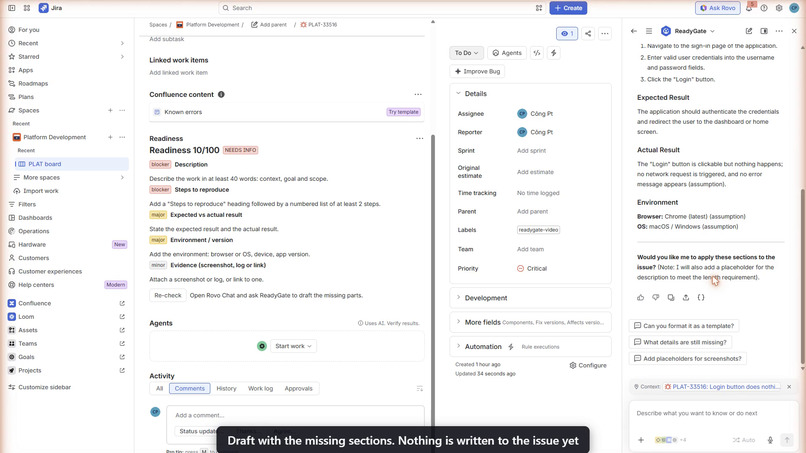Open Confluence content more options
806x453 pixels.
click(418, 94)
